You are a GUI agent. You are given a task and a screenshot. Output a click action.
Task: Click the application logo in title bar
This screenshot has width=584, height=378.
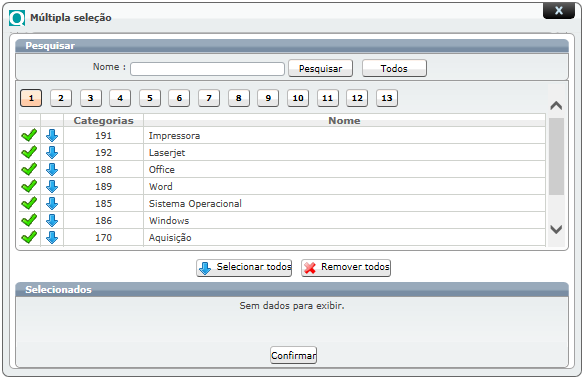17,18
